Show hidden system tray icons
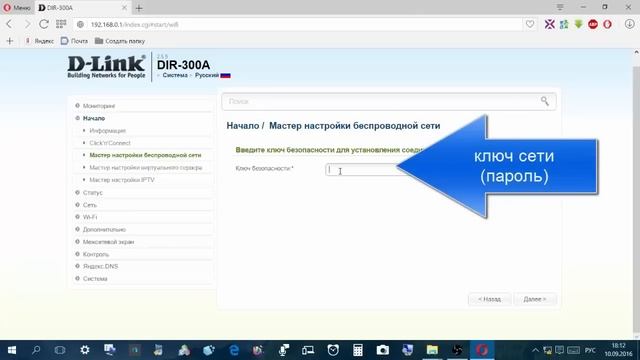Viewport: 640px width, 360px height. [x=535, y=350]
